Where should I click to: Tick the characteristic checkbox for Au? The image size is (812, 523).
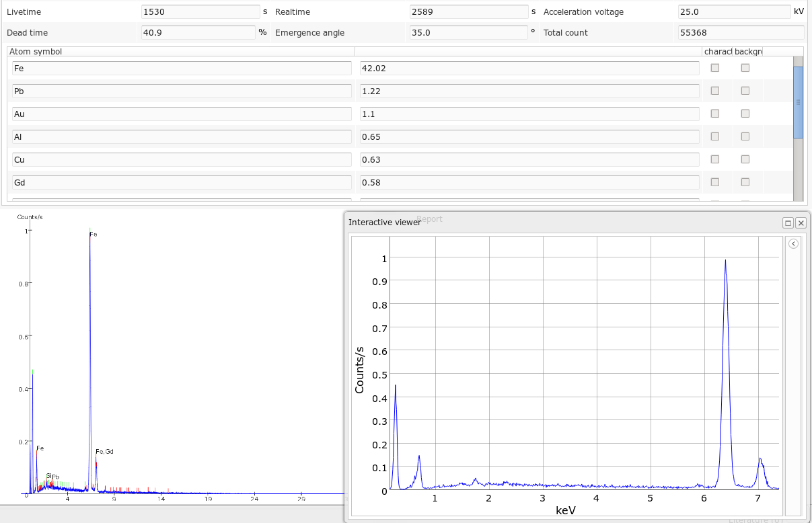[715, 114]
